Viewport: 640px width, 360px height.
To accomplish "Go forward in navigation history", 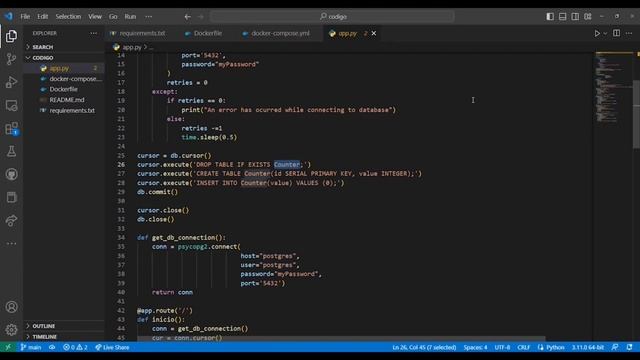I will pyautogui.click(x=200, y=17).
